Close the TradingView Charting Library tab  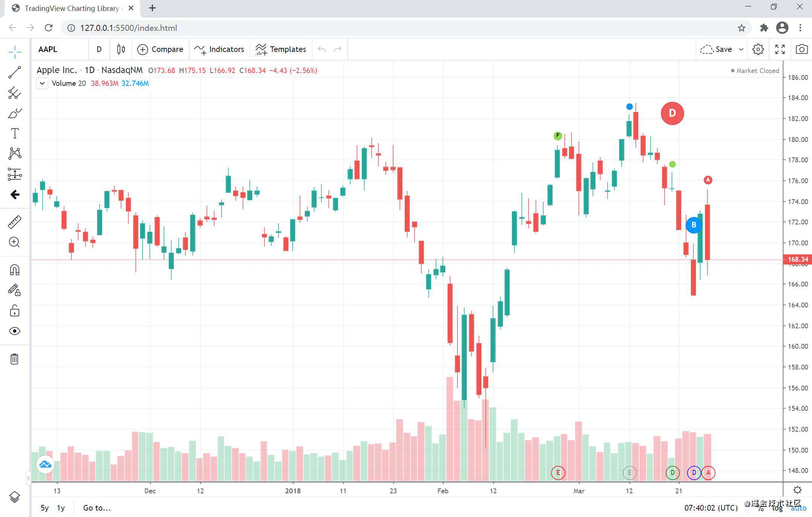[131, 8]
